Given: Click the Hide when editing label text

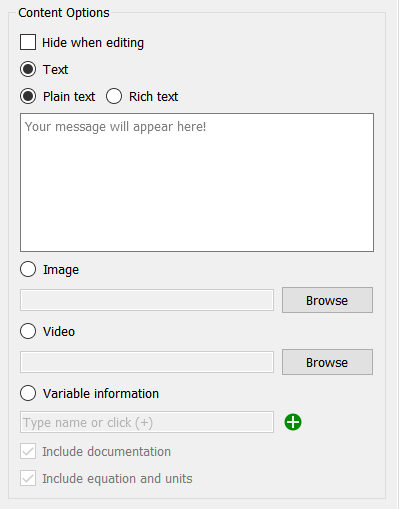Looking at the screenshot, I should (93, 43).
